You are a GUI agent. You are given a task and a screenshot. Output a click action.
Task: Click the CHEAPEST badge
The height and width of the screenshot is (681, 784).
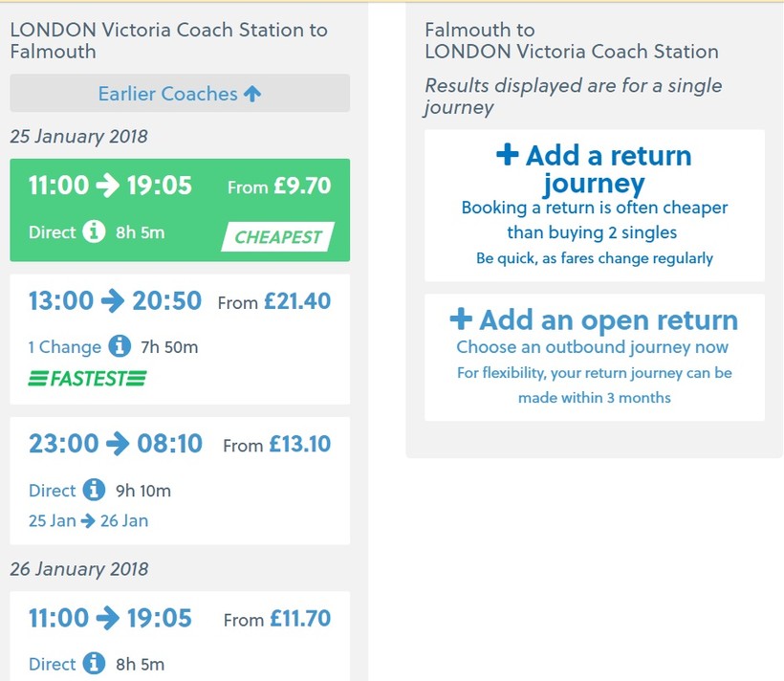click(x=278, y=236)
